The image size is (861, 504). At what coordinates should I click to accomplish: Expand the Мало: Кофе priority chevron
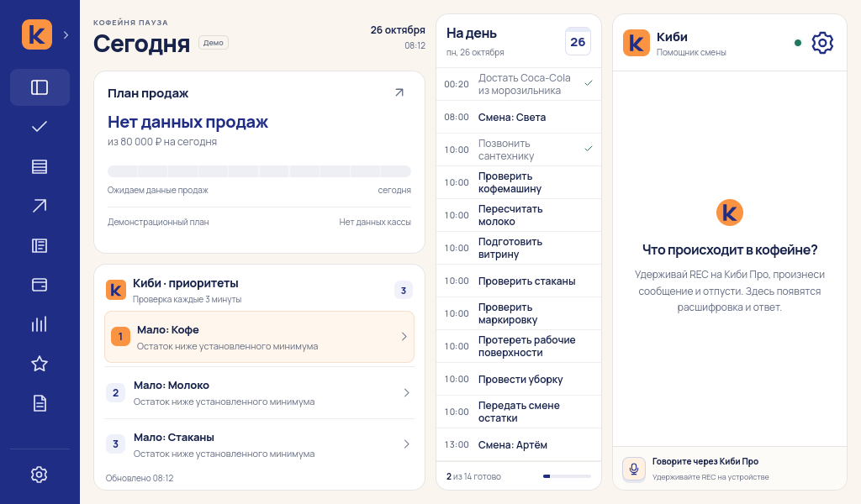[404, 336]
